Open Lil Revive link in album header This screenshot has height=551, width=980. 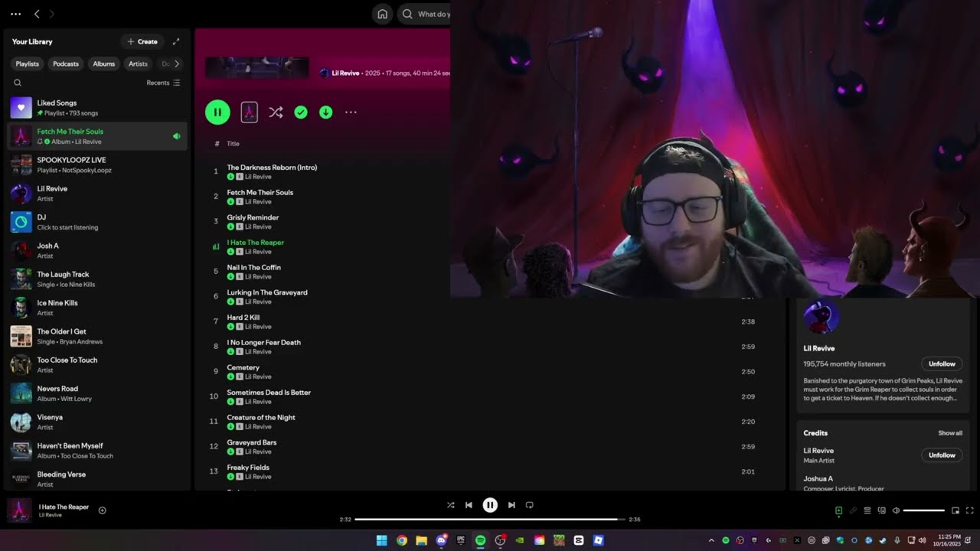(x=345, y=73)
